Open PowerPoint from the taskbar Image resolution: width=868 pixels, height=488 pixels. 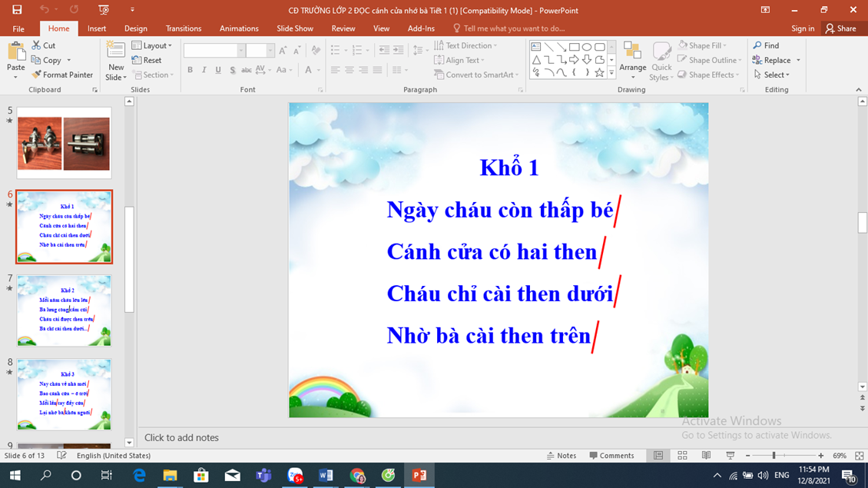coord(419,476)
